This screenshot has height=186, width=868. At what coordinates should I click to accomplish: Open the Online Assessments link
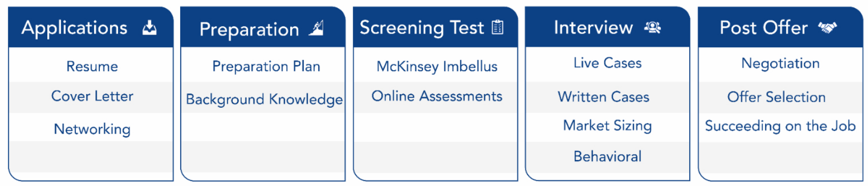pos(437,96)
